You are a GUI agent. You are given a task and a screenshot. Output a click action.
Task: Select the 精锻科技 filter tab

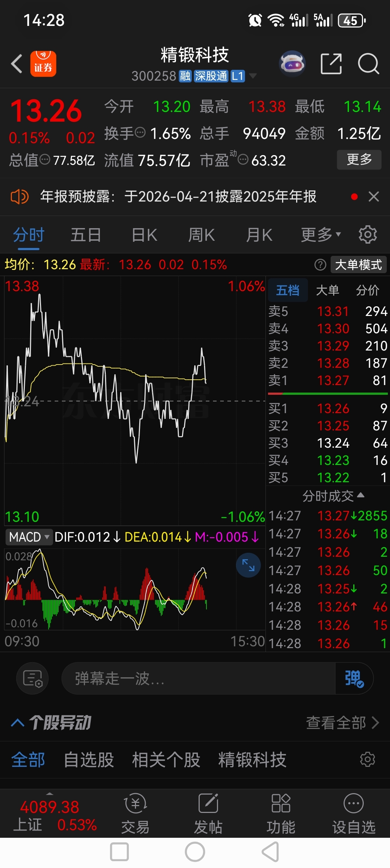[x=252, y=759]
